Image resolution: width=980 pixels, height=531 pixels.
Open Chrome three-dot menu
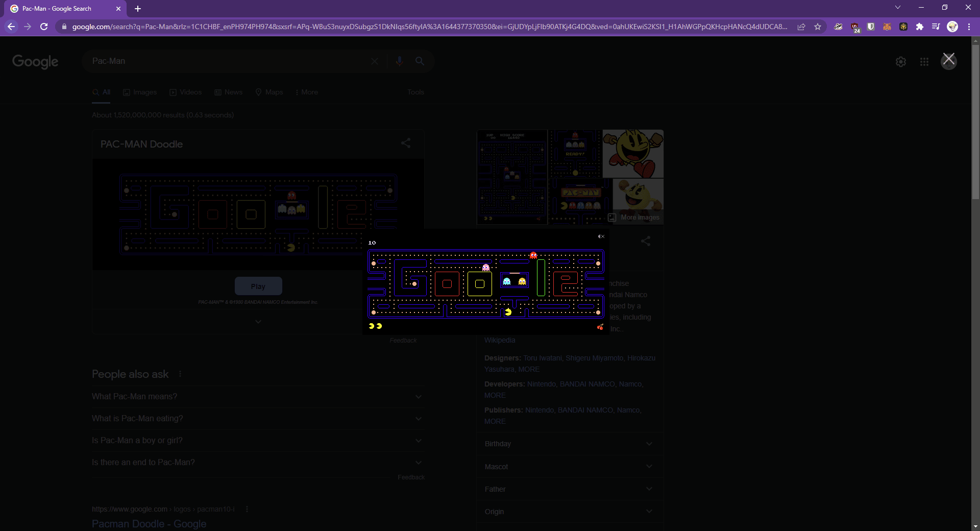(969, 27)
